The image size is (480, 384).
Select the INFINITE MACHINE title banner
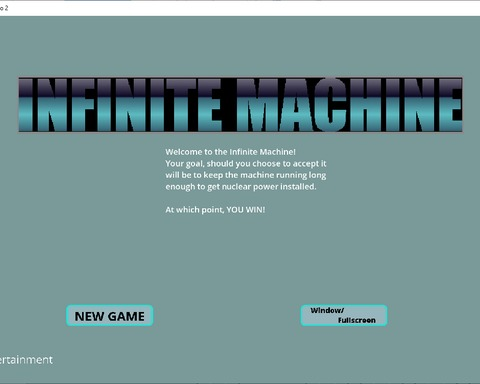pyautogui.click(x=240, y=105)
